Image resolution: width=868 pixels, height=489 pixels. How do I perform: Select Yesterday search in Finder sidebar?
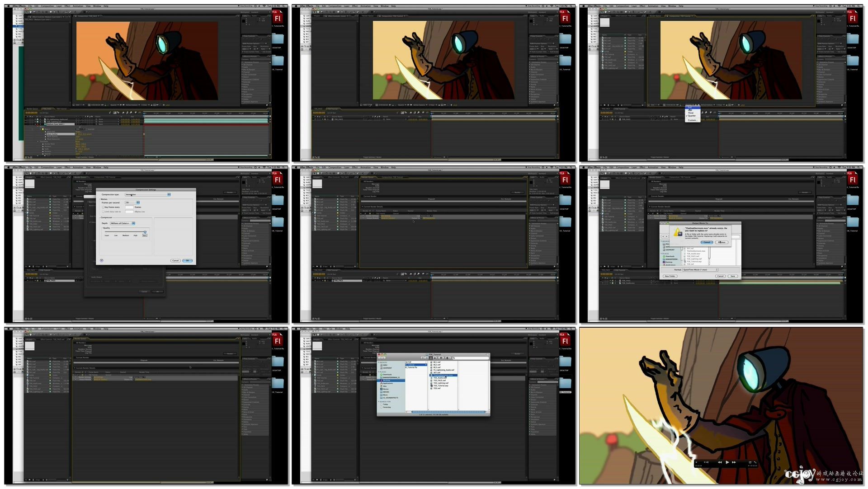click(x=387, y=407)
